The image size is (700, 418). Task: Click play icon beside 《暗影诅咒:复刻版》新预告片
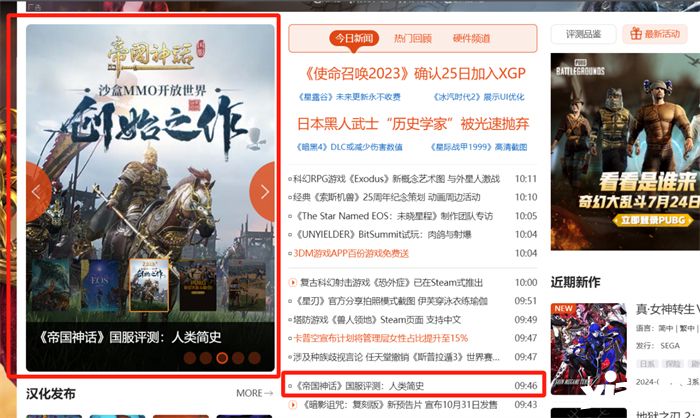pyautogui.click(x=293, y=405)
